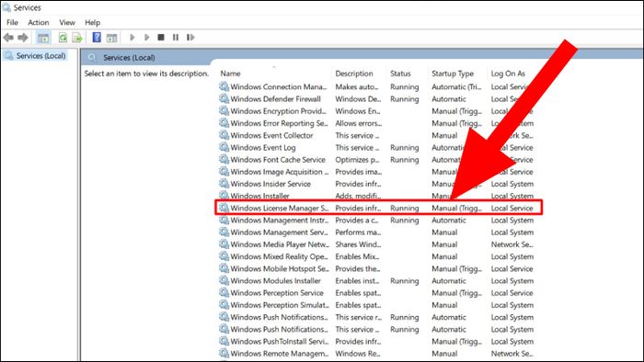Click the Stop Service square icon
Image resolution: width=644 pixels, height=362 pixels.
161,38
